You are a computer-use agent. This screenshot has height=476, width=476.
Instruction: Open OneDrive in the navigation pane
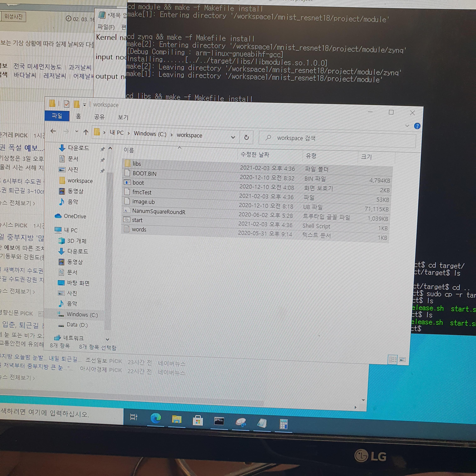pyautogui.click(x=75, y=216)
